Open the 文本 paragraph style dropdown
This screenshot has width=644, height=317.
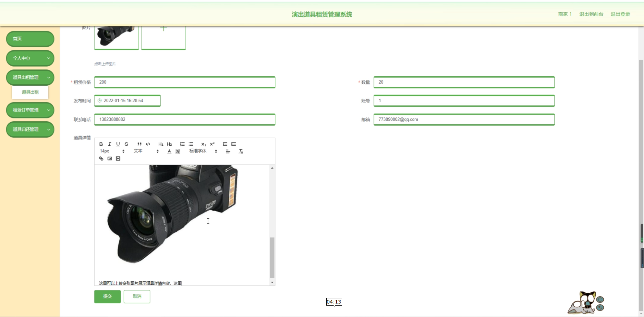pyautogui.click(x=146, y=151)
